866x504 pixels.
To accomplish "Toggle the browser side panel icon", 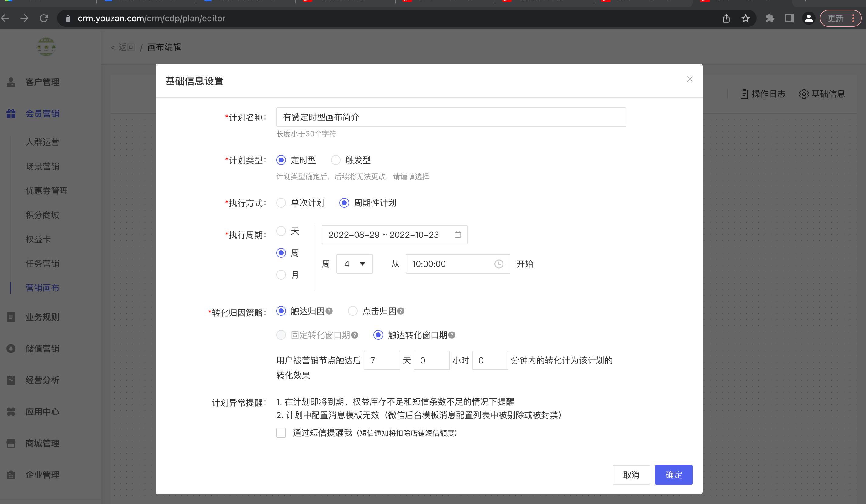I will coord(789,18).
